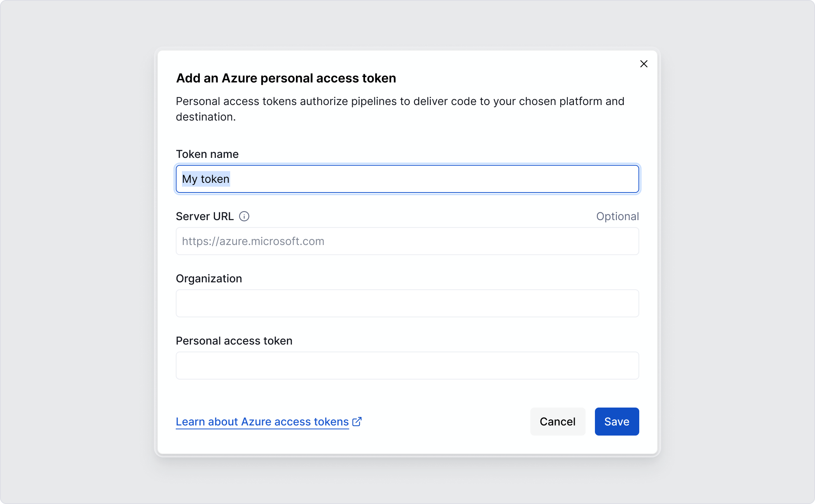Image resolution: width=815 pixels, height=504 pixels.
Task: Close the Azure token dialog
Action: (644, 64)
